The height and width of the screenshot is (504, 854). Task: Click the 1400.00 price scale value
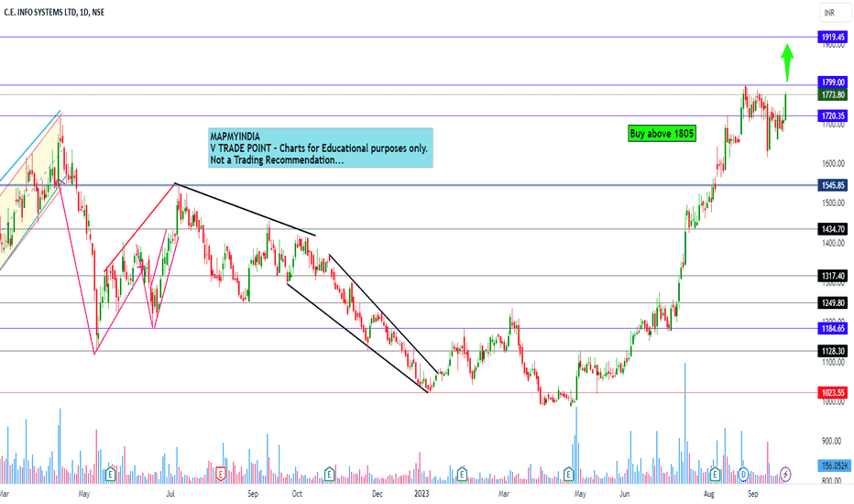point(833,243)
